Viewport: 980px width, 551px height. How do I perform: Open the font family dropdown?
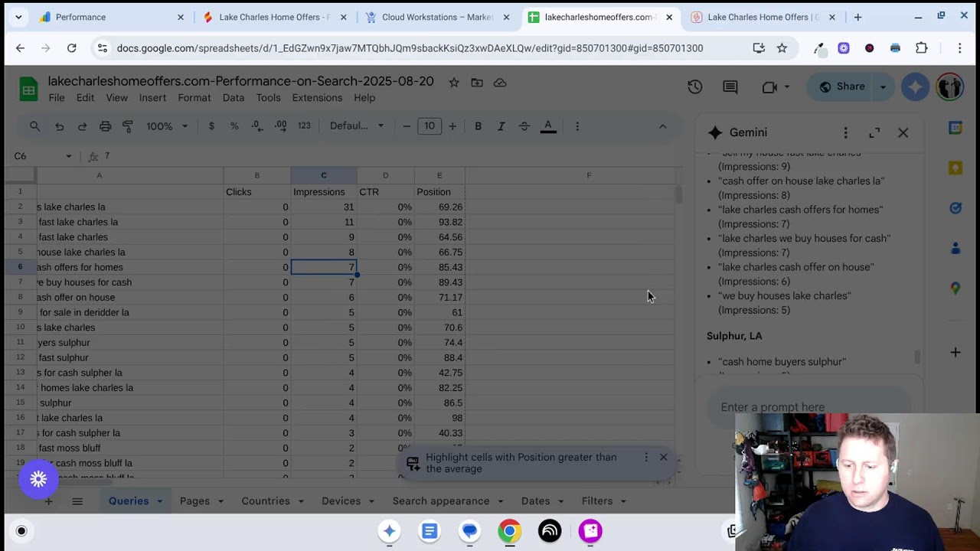[357, 126]
